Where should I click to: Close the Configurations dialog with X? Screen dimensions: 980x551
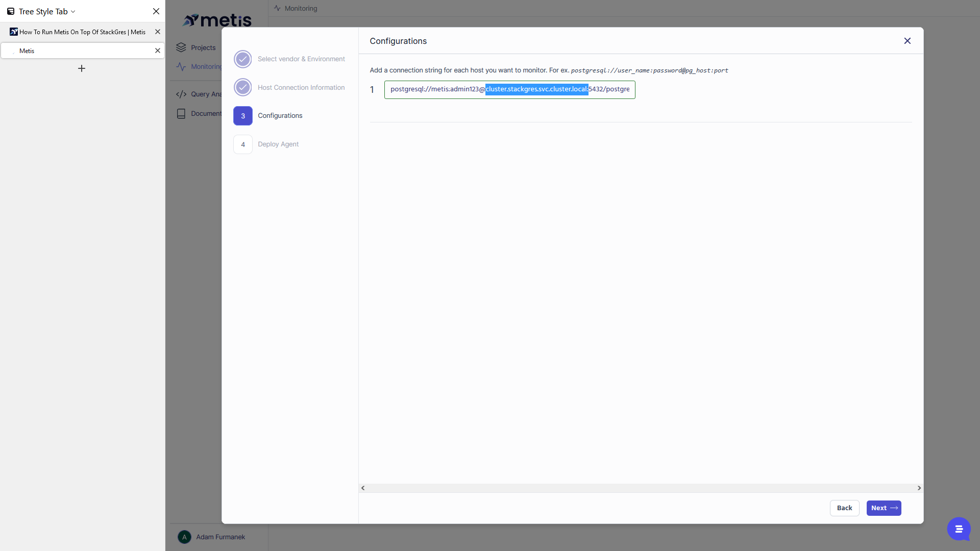click(x=907, y=41)
